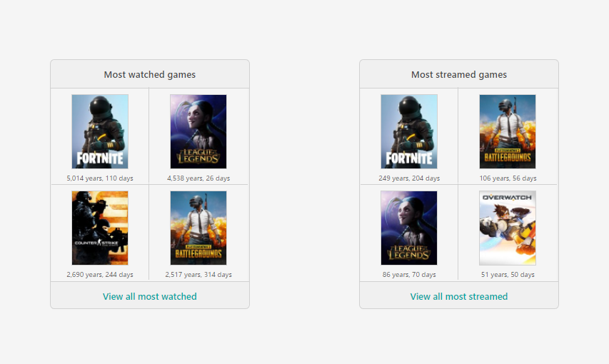Click the 'Most watched games' heading
609x364 pixels.
point(149,75)
